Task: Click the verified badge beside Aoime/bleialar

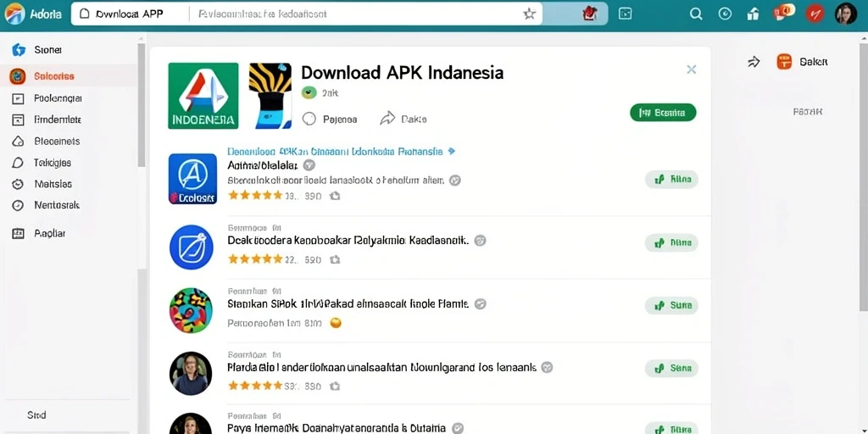Action: 310,165
